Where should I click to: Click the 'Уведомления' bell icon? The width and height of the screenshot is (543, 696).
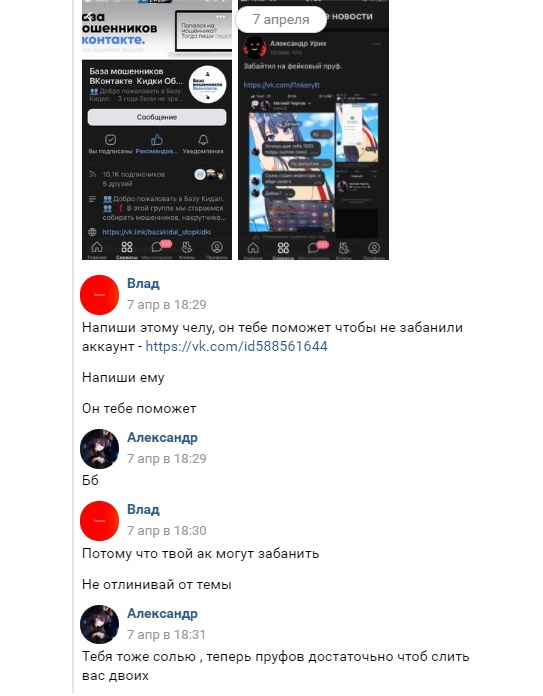203,140
